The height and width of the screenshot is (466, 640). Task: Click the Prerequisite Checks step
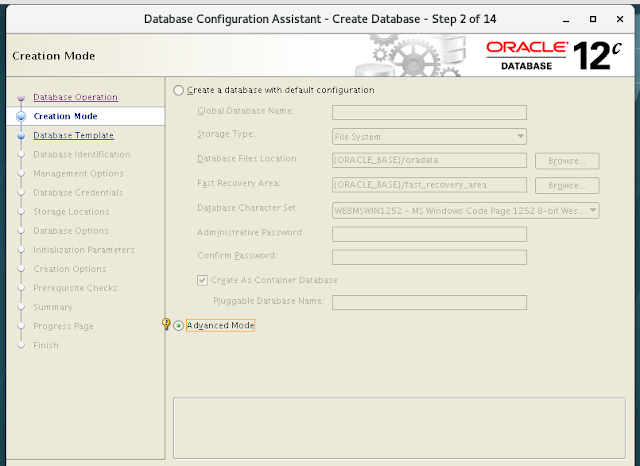pos(75,288)
